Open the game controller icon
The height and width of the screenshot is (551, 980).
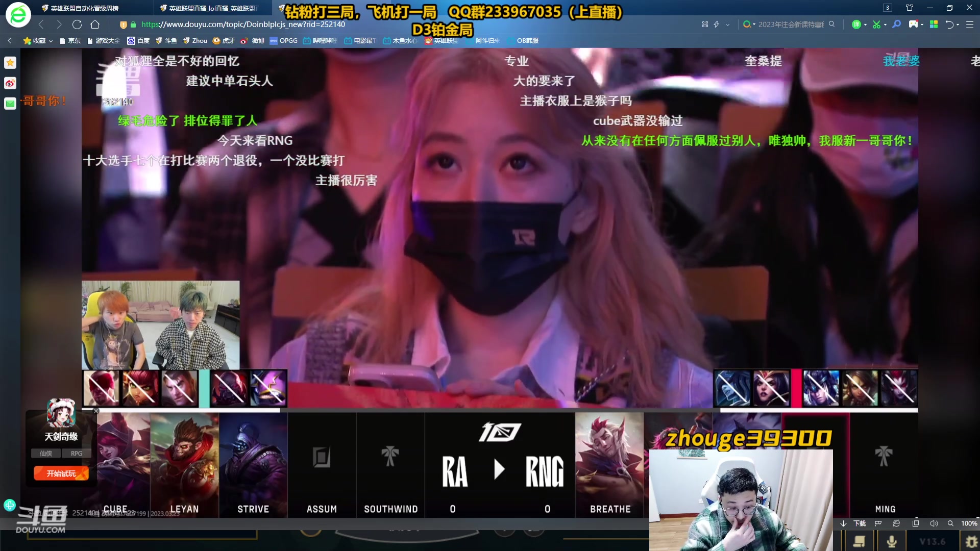(913, 24)
